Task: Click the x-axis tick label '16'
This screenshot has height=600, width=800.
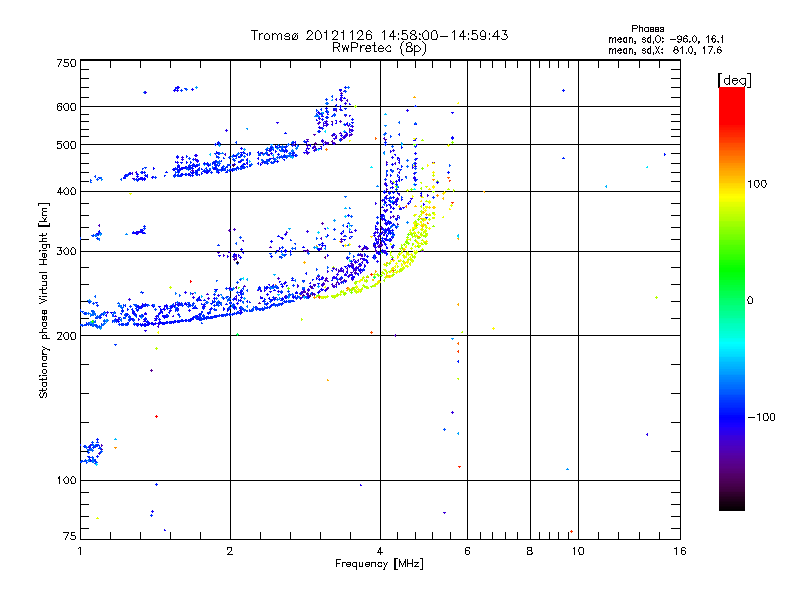Action: (x=680, y=551)
